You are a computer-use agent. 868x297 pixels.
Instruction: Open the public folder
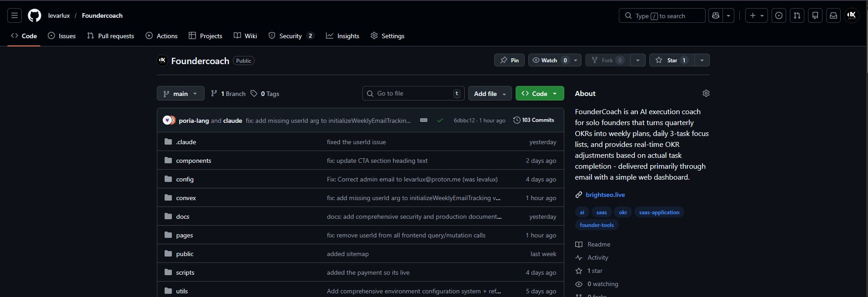(x=185, y=254)
